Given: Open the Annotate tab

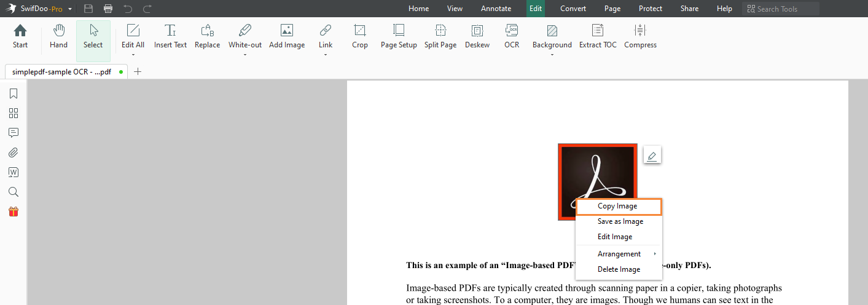Looking at the screenshot, I should tap(496, 9).
